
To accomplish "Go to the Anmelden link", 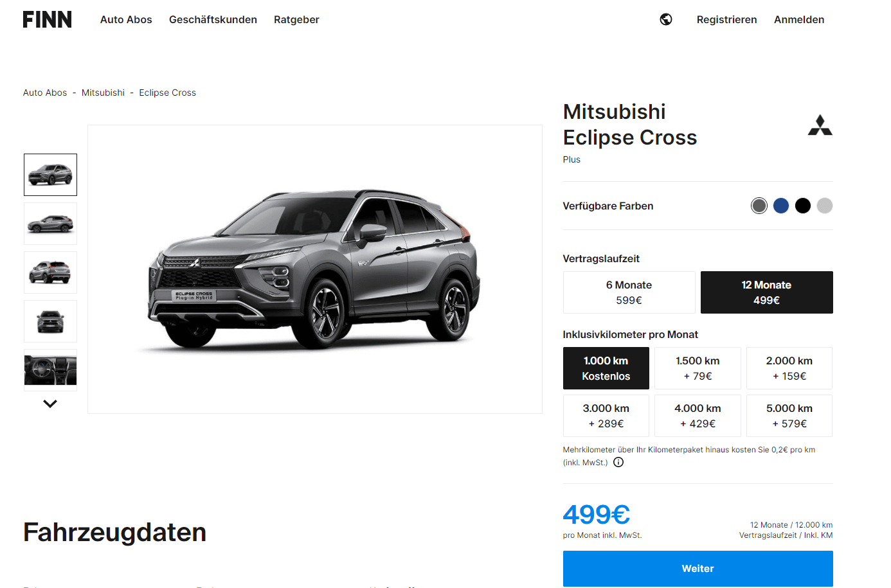I will point(799,19).
